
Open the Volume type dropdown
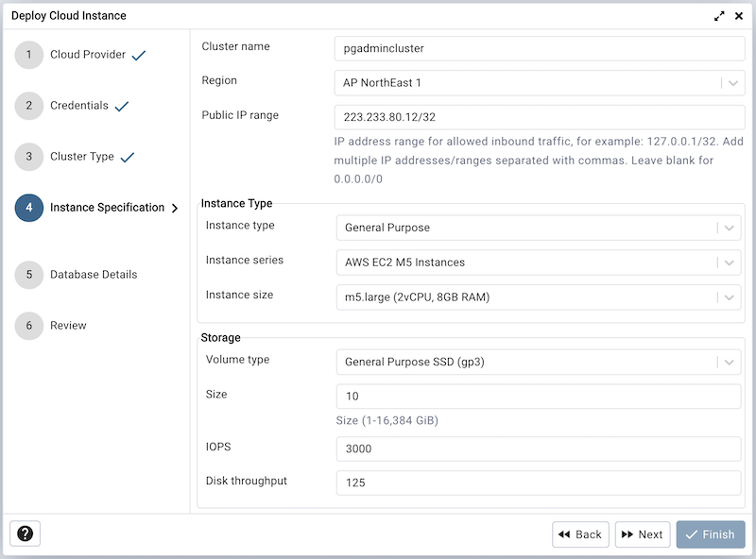730,361
